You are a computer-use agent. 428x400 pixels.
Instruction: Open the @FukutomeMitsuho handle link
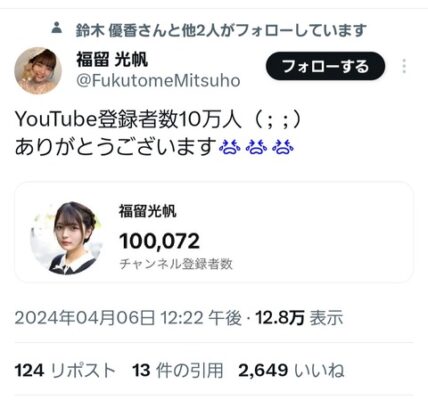tap(158, 81)
